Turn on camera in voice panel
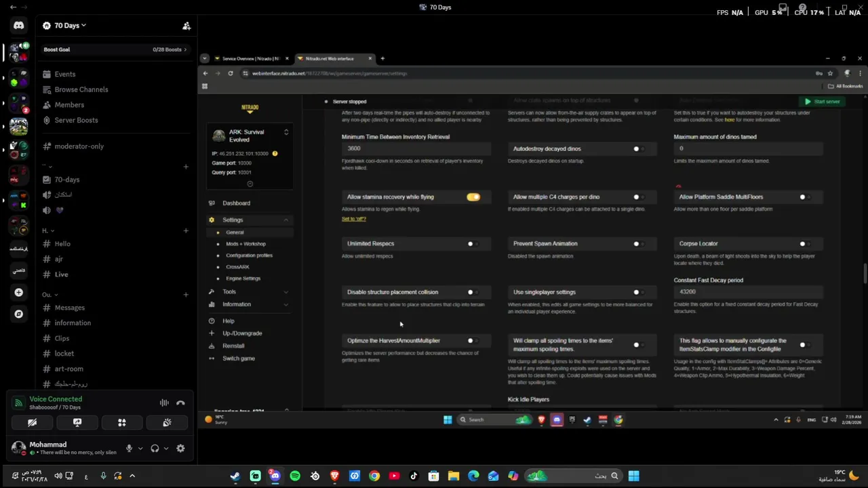868x488 pixels. click(32, 422)
